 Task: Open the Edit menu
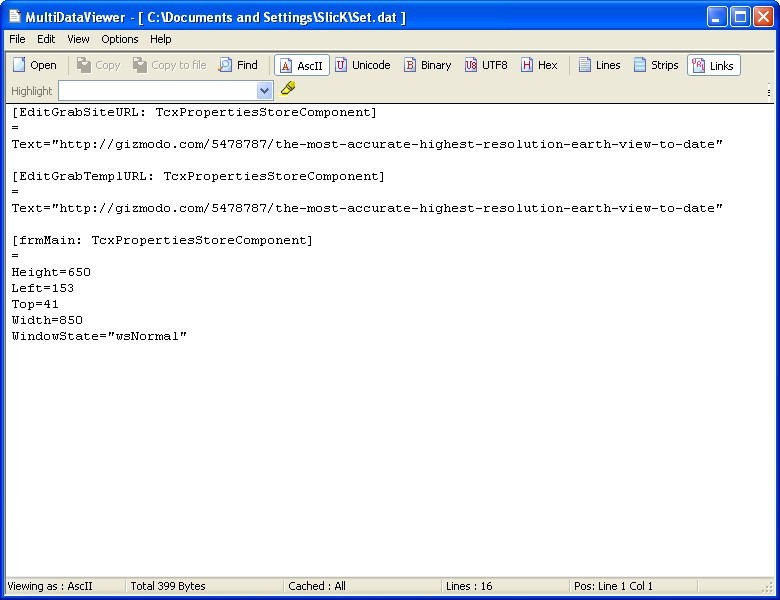click(46, 39)
